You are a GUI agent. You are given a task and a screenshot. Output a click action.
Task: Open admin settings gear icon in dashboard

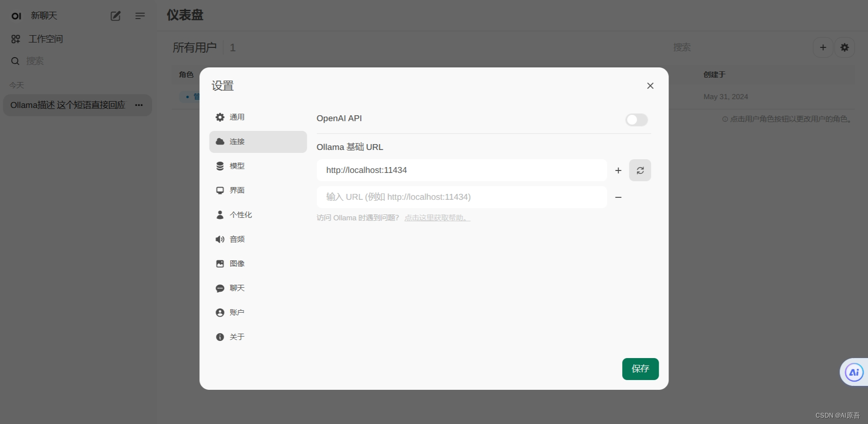point(845,47)
